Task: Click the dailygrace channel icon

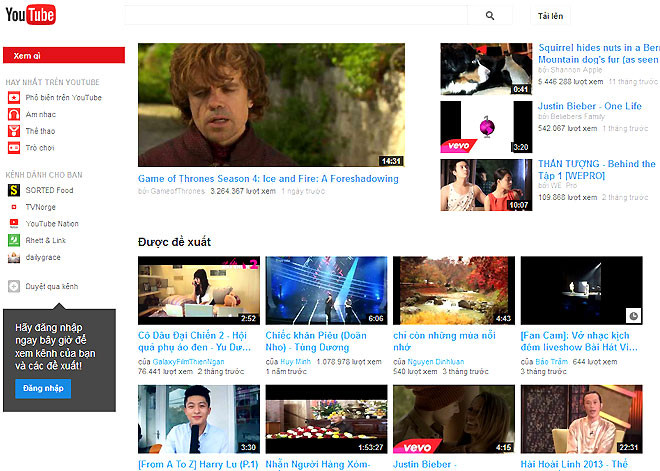Action: point(14,257)
